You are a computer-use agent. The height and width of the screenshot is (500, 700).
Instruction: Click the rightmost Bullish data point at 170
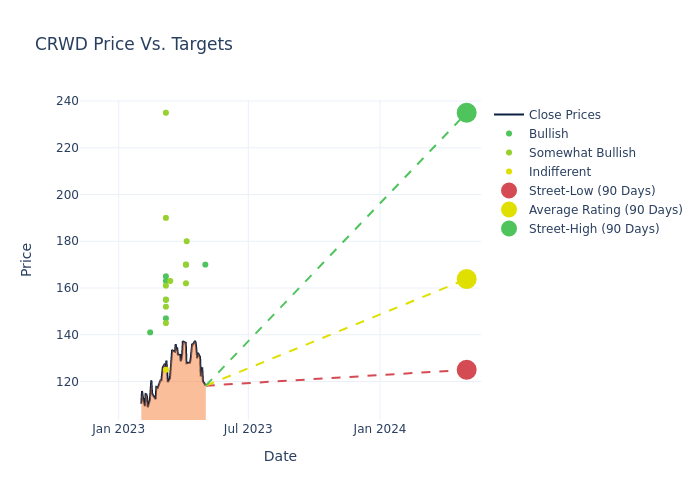(205, 265)
